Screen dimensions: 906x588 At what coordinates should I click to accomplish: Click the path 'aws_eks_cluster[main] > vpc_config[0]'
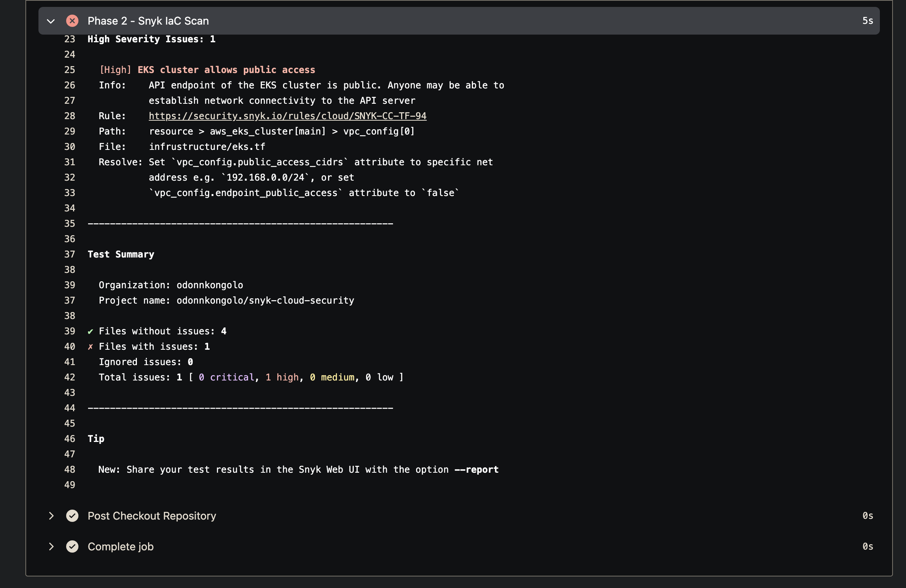tap(312, 131)
